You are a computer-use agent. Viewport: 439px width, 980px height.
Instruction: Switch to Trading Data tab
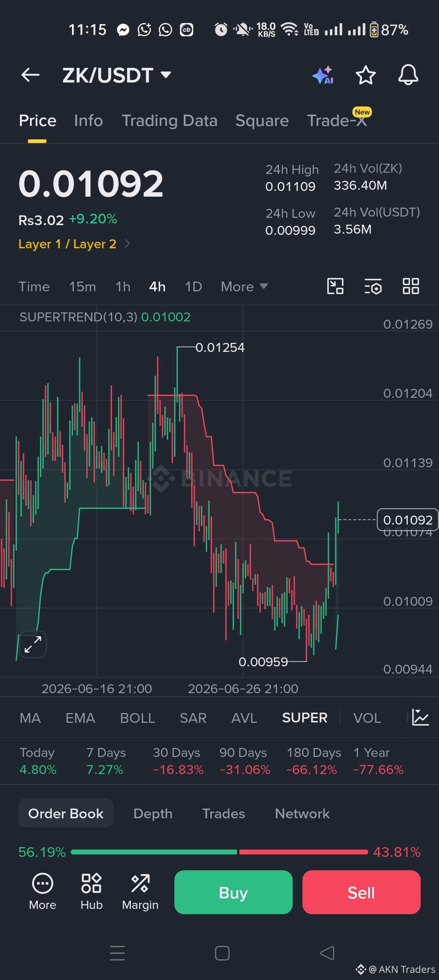click(x=170, y=121)
